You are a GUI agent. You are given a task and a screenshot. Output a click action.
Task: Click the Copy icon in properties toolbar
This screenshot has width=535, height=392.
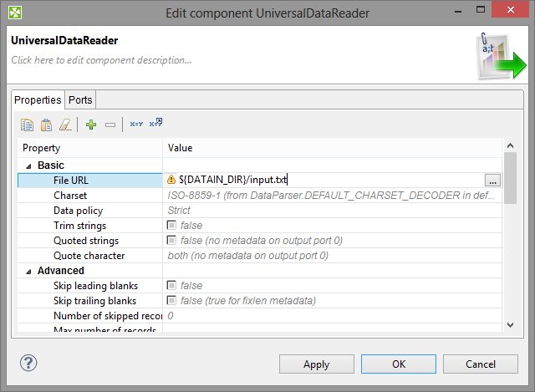coord(27,125)
